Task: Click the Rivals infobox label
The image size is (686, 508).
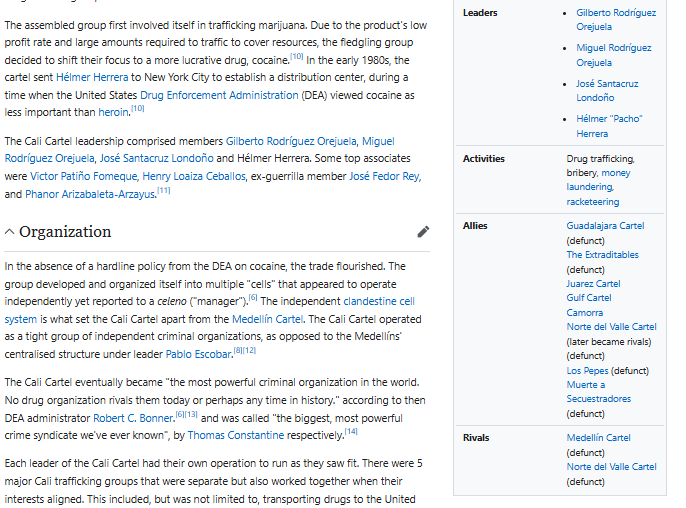Action: (x=476, y=438)
